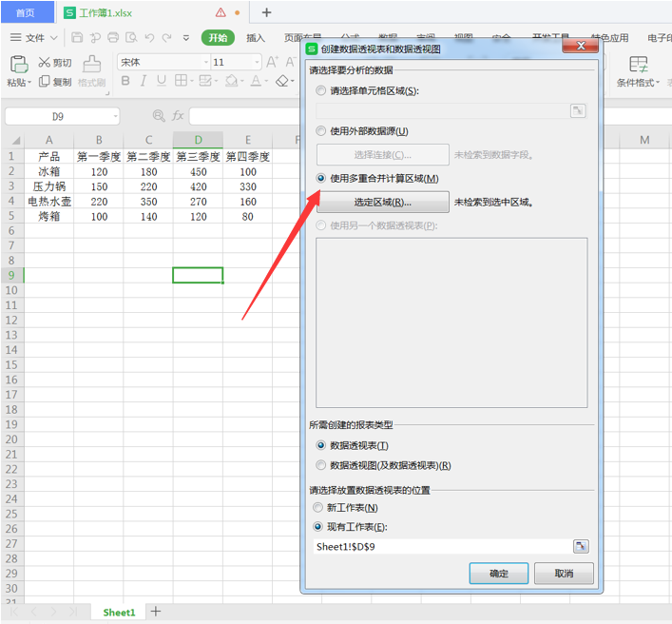This screenshot has height=624, width=672.
Task: Switch to the 首页 home tab
Action: 26,13
